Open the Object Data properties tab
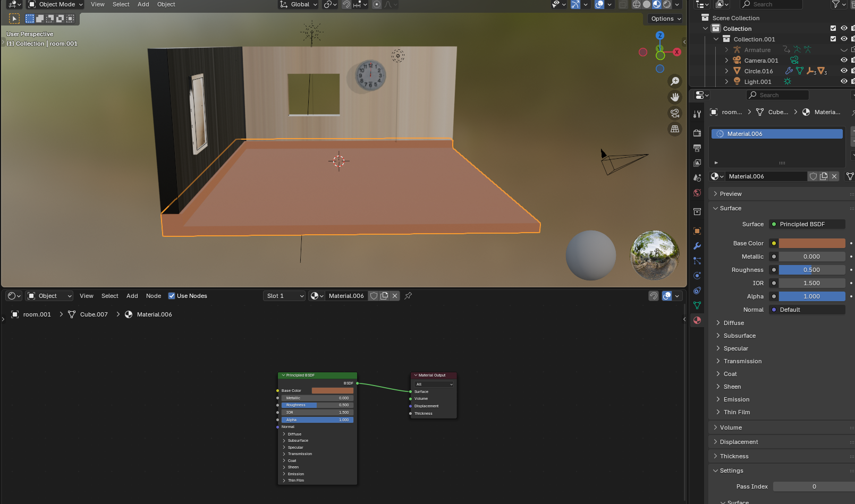This screenshot has height=504, width=855. click(x=697, y=305)
